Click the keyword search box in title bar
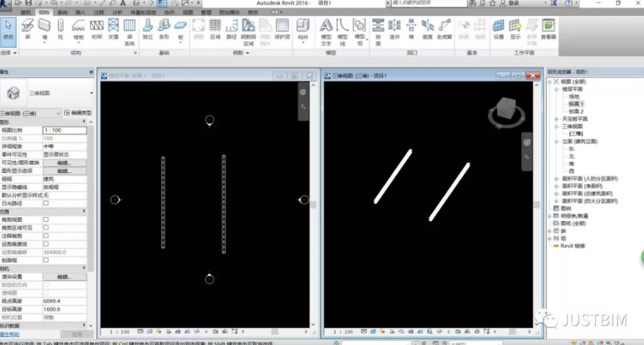644x345 pixels. pos(428,3)
